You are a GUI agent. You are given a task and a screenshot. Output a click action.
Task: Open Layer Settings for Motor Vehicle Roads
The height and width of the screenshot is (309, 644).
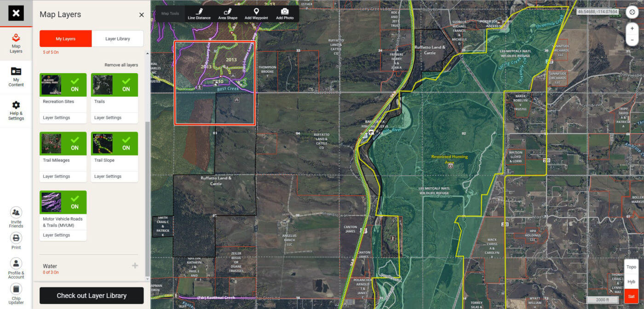tap(57, 235)
